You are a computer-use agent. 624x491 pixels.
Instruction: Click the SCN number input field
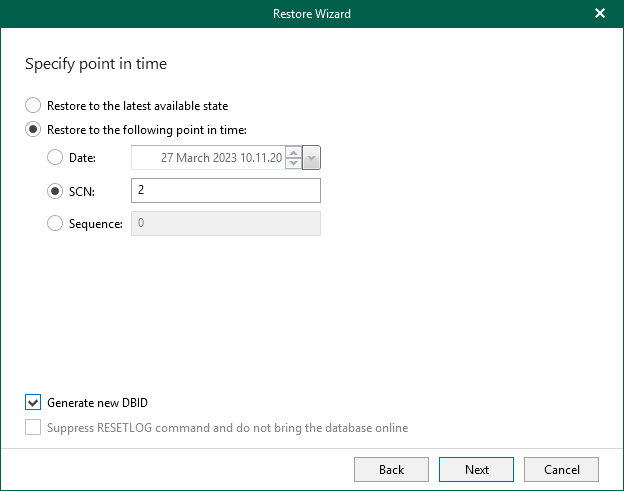pyautogui.click(x=225, y=191)
